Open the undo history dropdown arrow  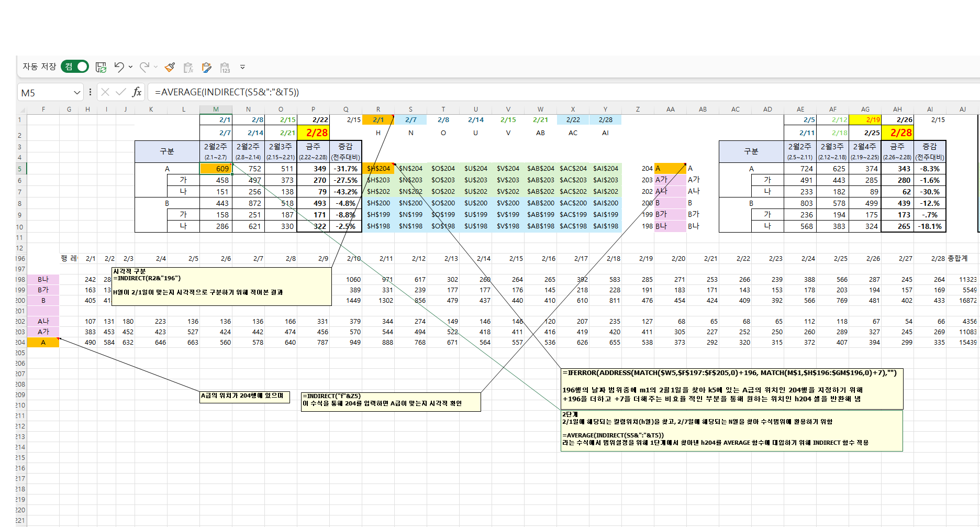(130, 67)
